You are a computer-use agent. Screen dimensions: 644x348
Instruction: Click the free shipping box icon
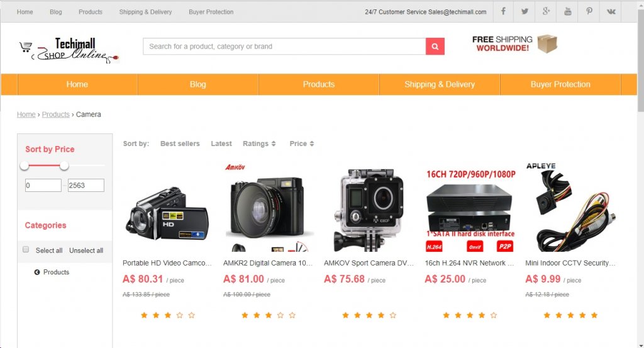pyautogui.click(x=547, y=43)
